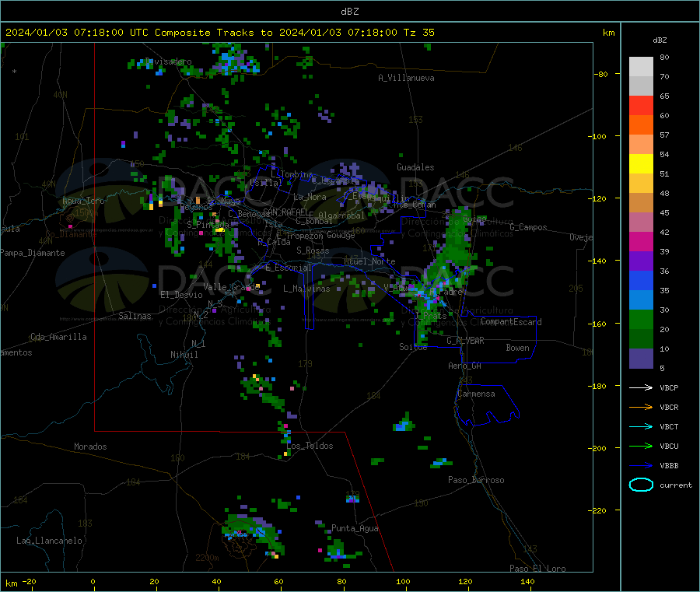Click the cyan 'current' ellipse legend icon
Screen dimensions: 700x592
tap(641, 485)
